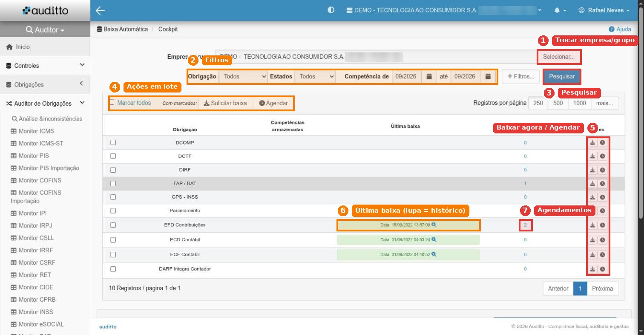Go to Início in sidebar
Screen dimensions: 644x335
pyautogui.click(x=45, y=47)
